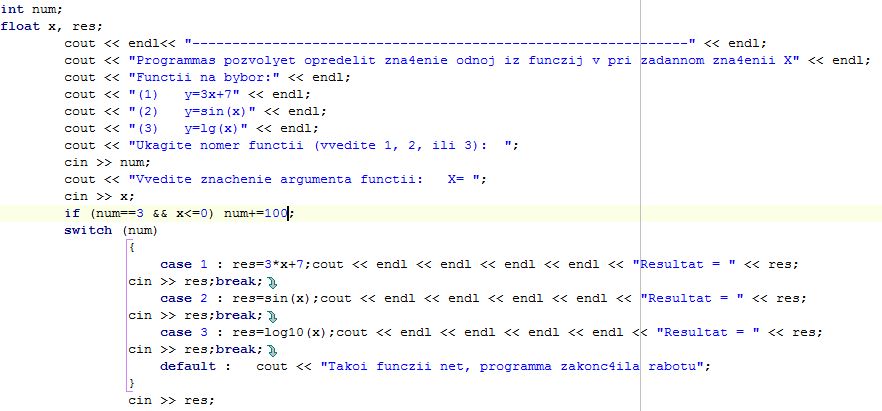Click the 'if' keyword on the highlighted line
Viewport: 882px width, 411px height.
71,214
